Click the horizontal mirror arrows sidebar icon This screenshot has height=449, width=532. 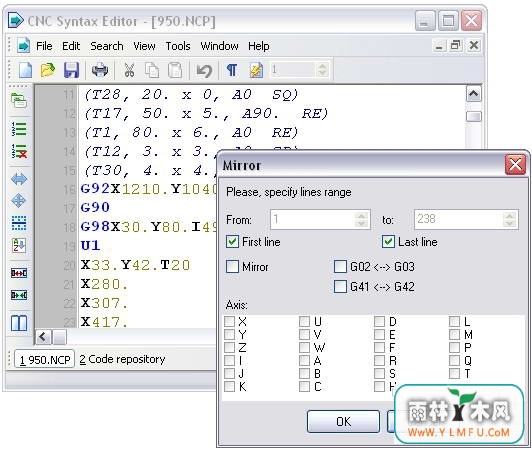click(x=19, y=179)
